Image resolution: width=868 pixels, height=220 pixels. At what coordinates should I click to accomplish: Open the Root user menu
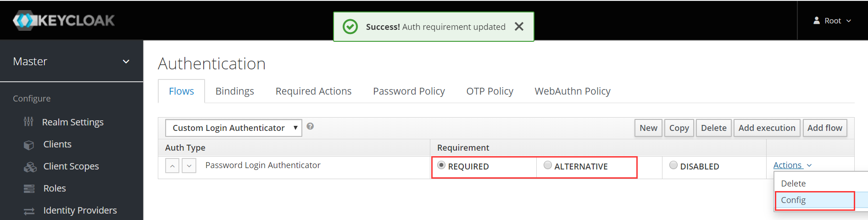click(x=832, y=21)
